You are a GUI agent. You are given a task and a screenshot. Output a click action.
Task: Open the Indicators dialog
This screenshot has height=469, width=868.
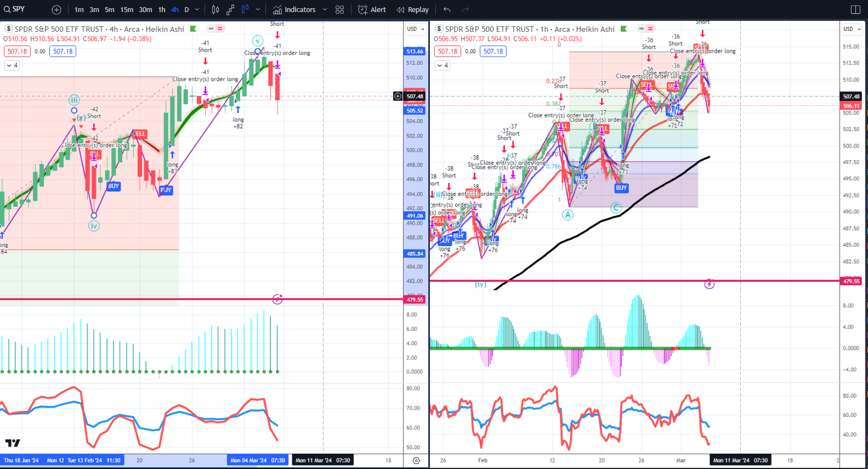coord(294,10)
